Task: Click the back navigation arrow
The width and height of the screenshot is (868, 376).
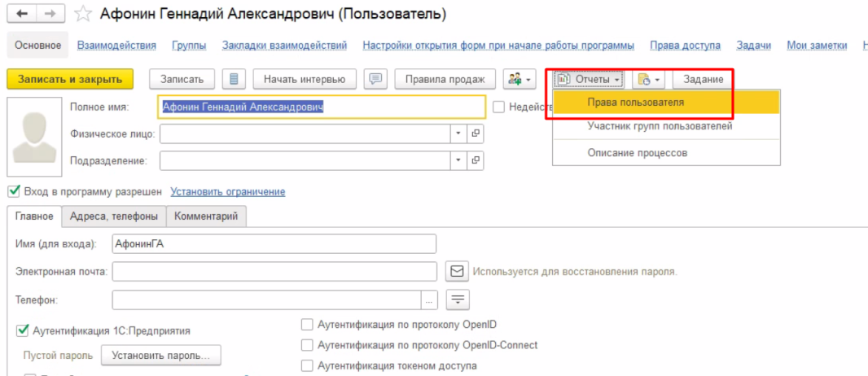Action: [21, 14]
